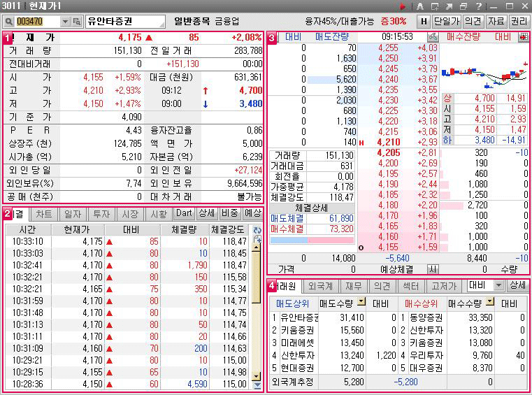The width and height of the screenshot is (532, 395).
Task: Select bid price 4,155 in order book
Action: (x=389, y=247)
